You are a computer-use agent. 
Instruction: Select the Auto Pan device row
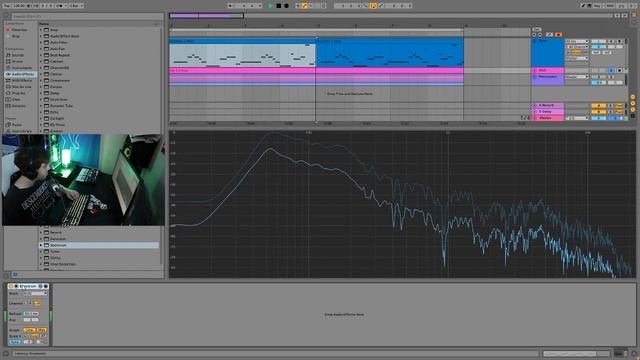tap(99, 49)
